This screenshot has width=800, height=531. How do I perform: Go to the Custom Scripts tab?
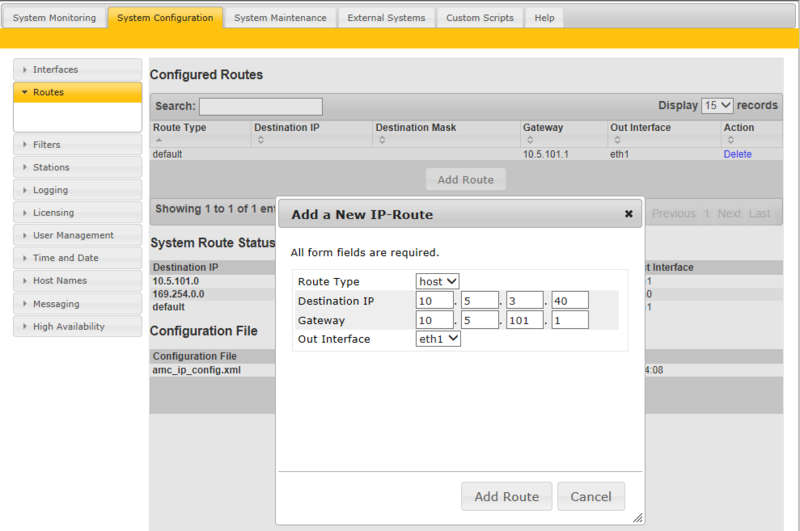click(x=479, y=18)
